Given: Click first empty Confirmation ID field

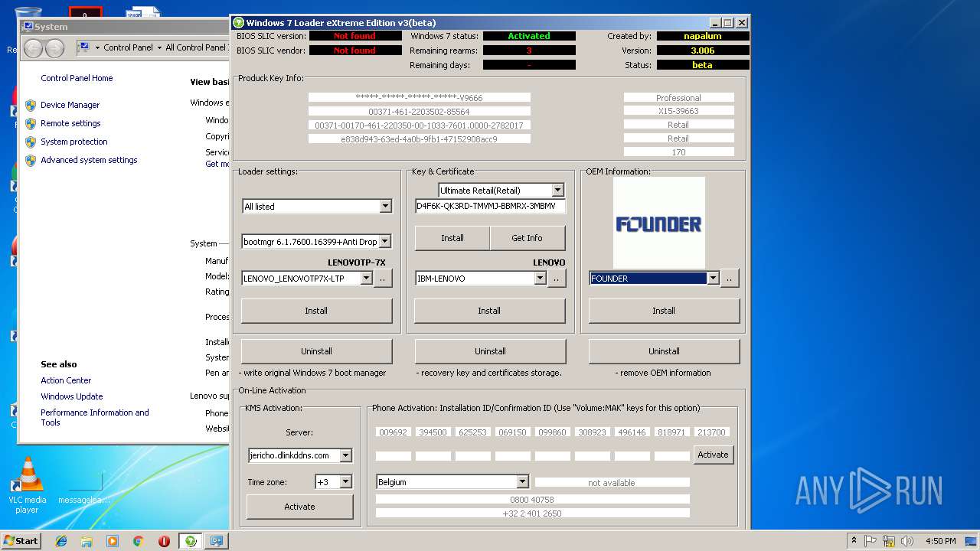Looking at the screenshot, I should (394, 456).
